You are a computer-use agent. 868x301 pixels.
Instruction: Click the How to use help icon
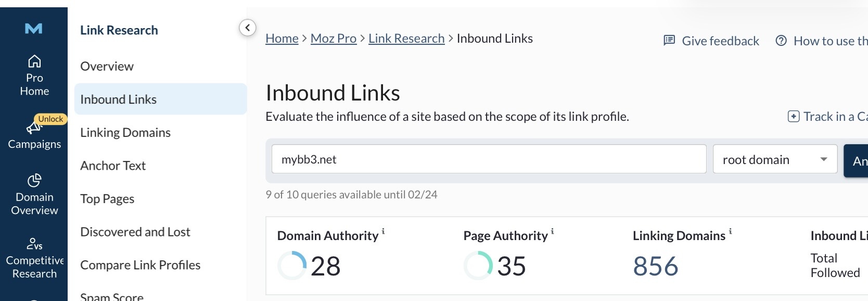[781, 41]
